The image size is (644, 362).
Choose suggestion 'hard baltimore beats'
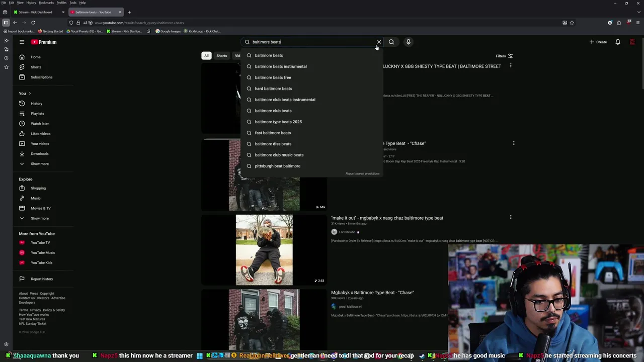[312, 88]
